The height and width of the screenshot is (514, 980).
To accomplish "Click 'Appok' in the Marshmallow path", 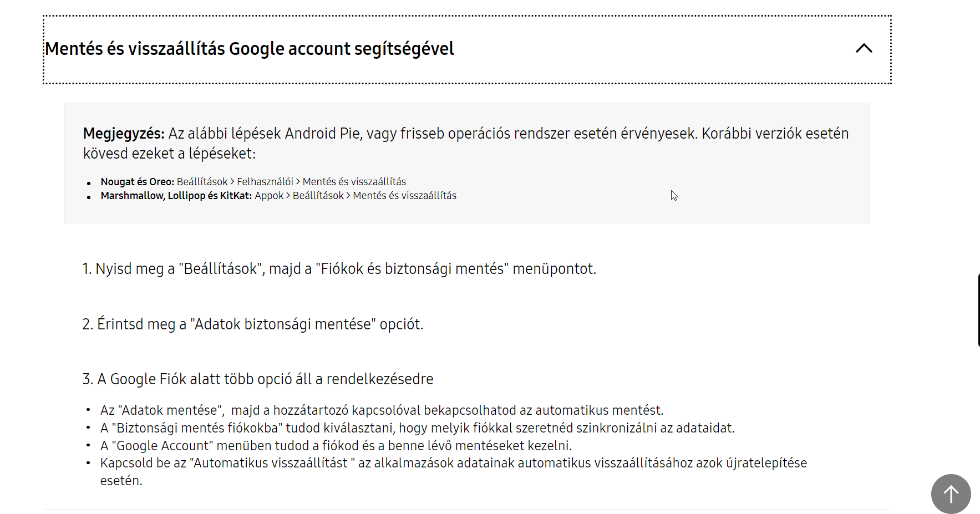I will tap(269, 196).
